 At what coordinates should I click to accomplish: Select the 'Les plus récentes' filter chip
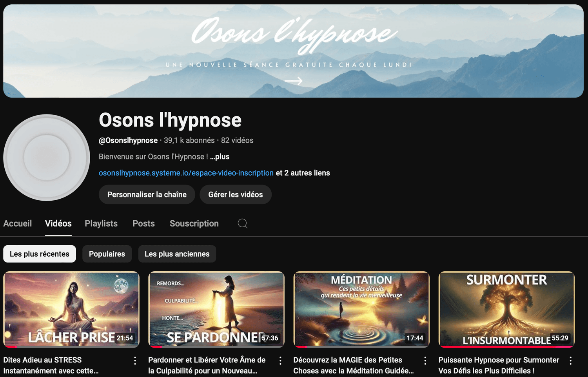40,254
